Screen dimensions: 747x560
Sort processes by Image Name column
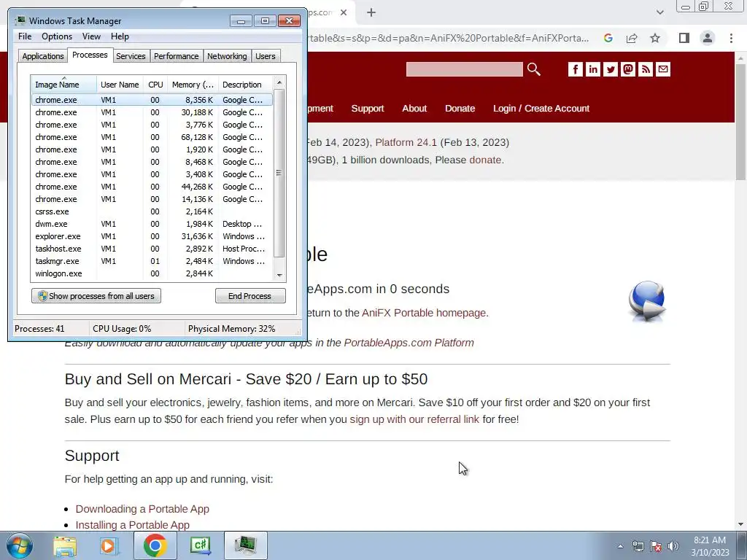click(x=64, y=85)
